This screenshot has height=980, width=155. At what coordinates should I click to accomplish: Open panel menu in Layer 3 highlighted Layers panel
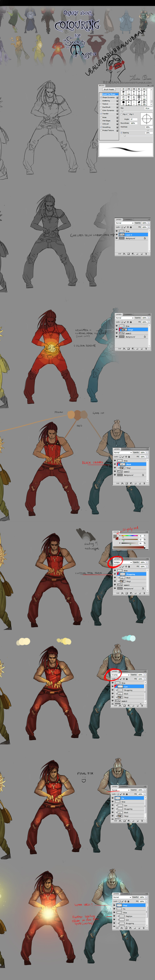coord(149,220)
